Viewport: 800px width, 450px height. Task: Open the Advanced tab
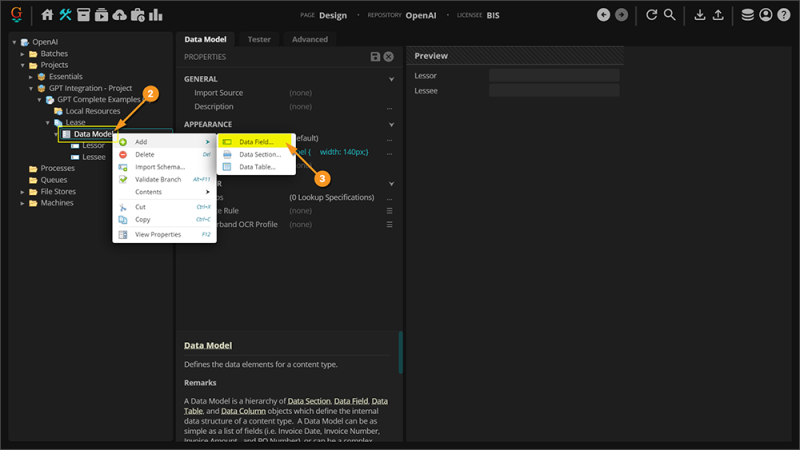pyautogui.click(x=309, y=39)
